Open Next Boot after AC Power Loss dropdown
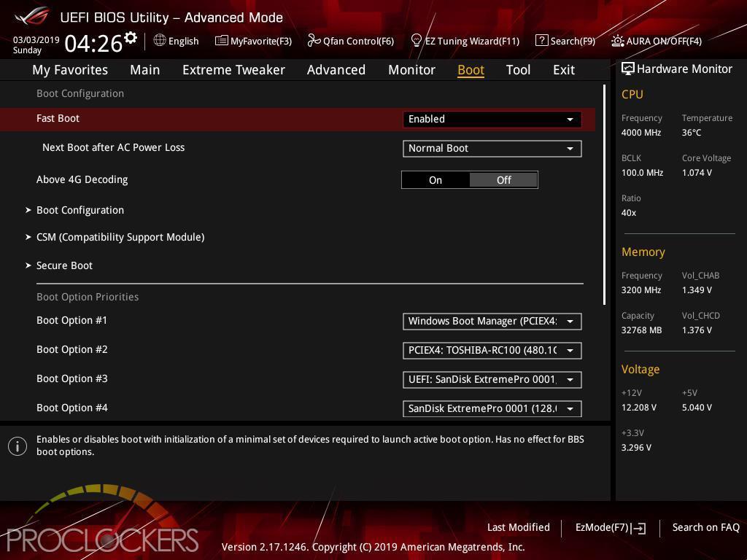Screen dimensions: 747x560 tap(492, 149)
